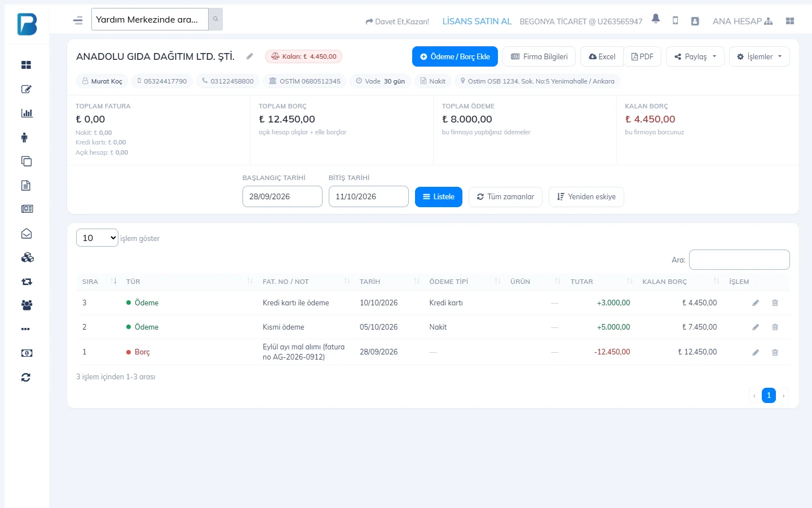Focus the Bitiş Tarihi date field
This screenshot has width=812, height=508.
point(369,196)
